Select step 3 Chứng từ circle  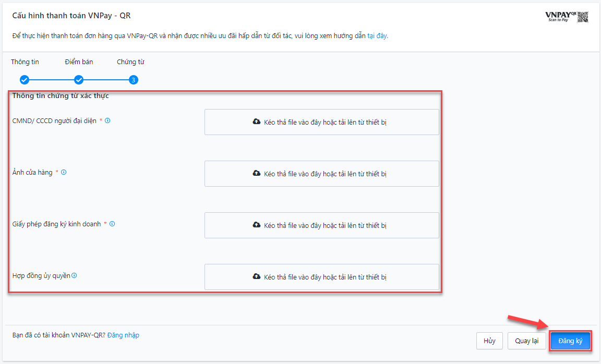[134, 80]
